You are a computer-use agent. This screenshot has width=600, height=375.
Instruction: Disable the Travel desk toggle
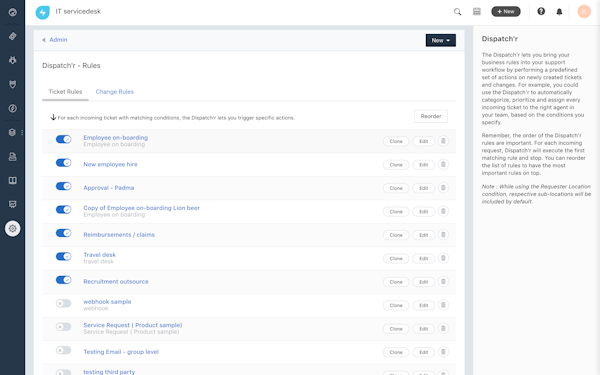point(64,256)
